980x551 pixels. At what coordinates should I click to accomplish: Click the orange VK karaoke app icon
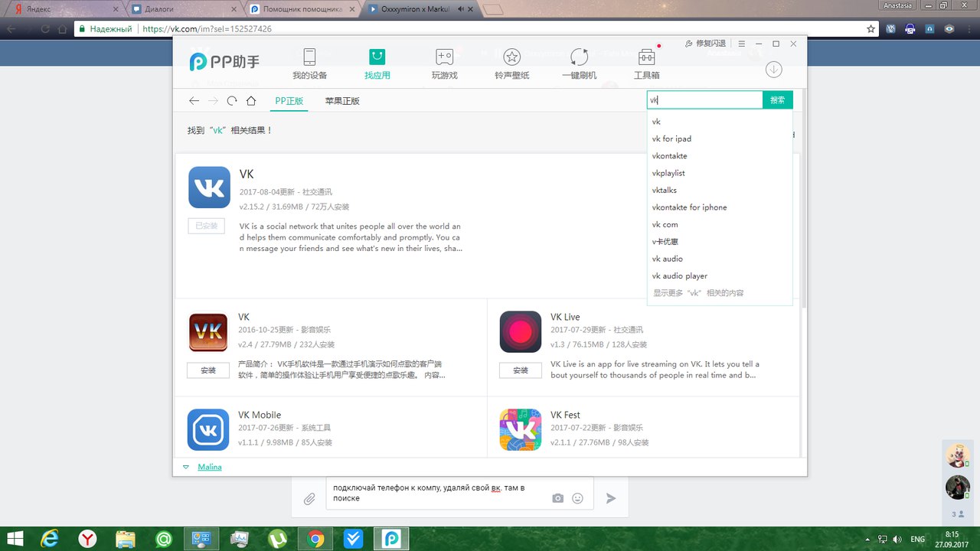pos(208,332)
